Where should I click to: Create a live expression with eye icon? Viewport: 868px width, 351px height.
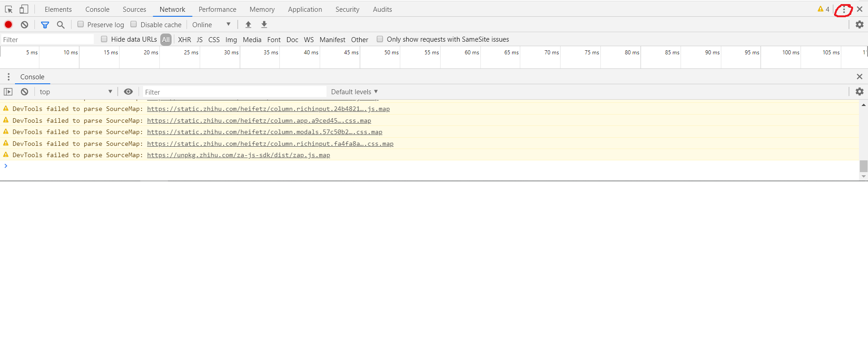coord(129,91)
